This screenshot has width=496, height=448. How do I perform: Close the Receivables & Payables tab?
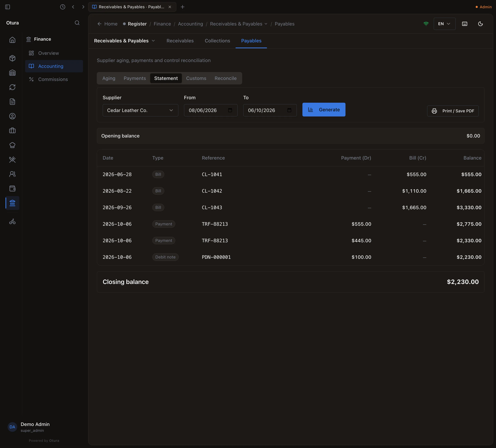(170, 7)
